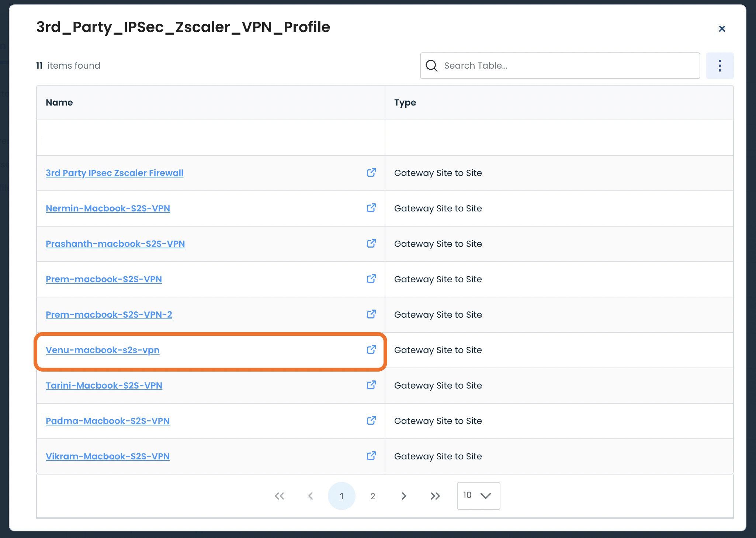Open external link icon for Tarini-Macbook-S2S-VPN

[x=371, y=385]
